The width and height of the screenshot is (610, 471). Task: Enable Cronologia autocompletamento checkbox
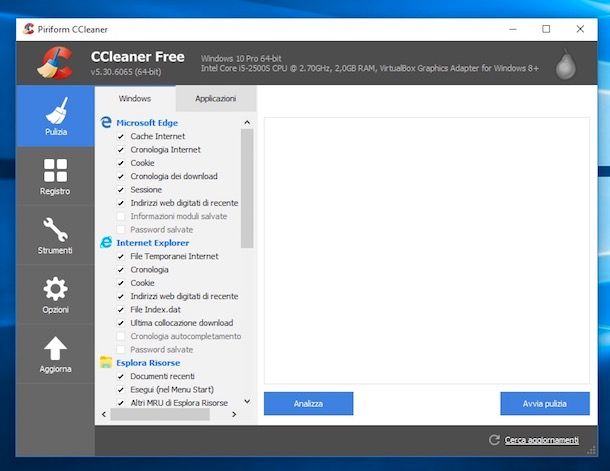[121, 336]
